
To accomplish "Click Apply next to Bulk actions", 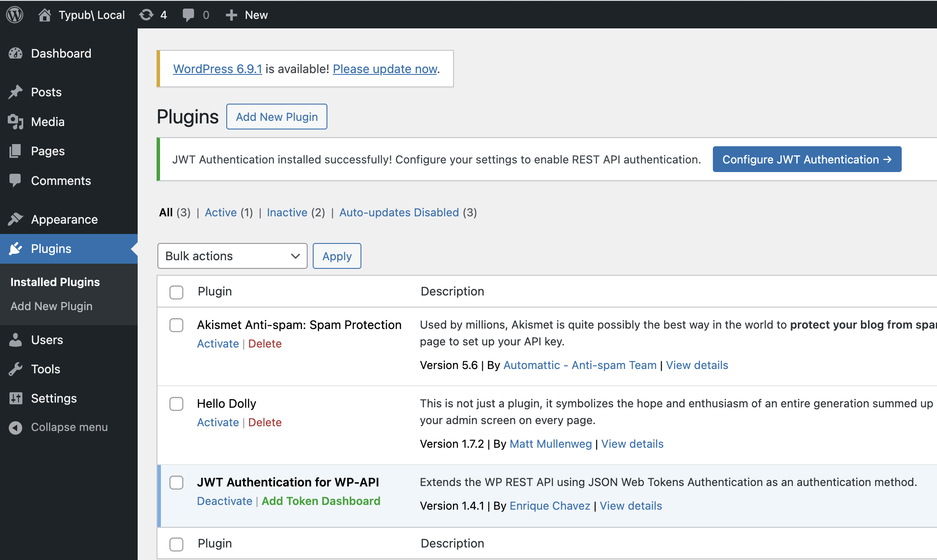I will tap(336, 256).
